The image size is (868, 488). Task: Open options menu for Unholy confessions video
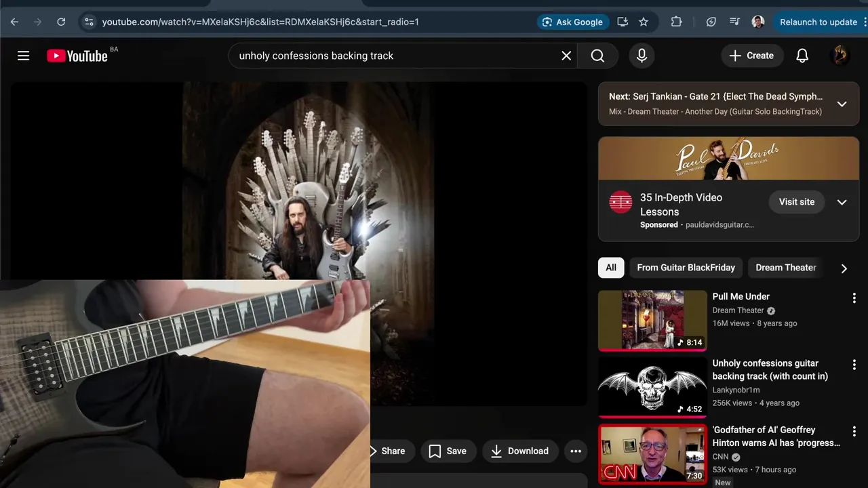point(854,365)
